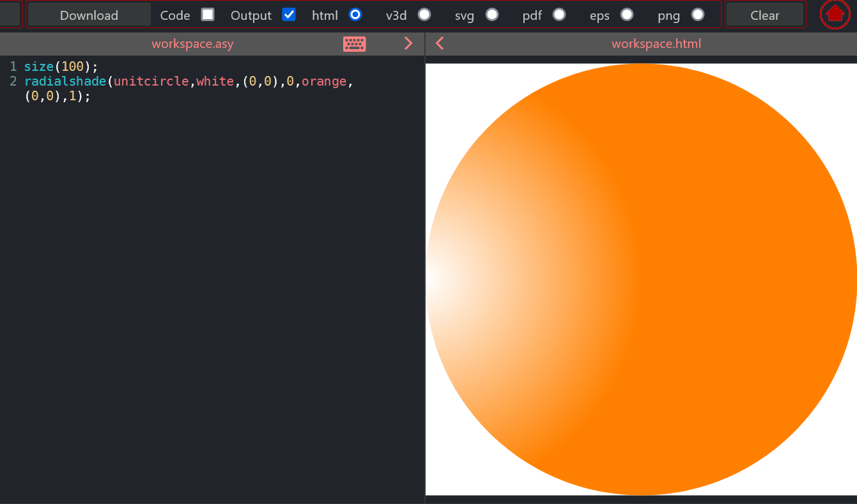Image resolution: width=857 pixels, height=504 pixels.
Task: Click the Clear button
Action: tap(764, 14)
